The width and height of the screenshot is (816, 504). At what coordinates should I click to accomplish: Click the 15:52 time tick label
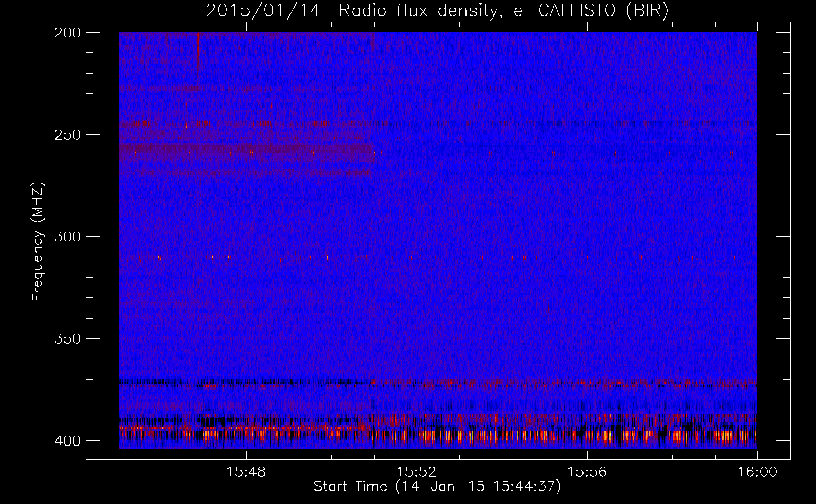point(417,472)
